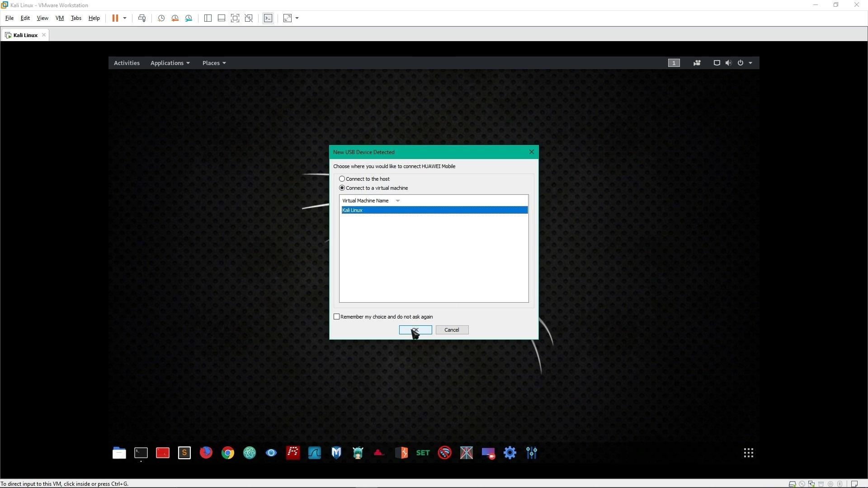This screenshot has height=488, width=868.
Task: Toggle the console view icon
Action: pos(268,18)
